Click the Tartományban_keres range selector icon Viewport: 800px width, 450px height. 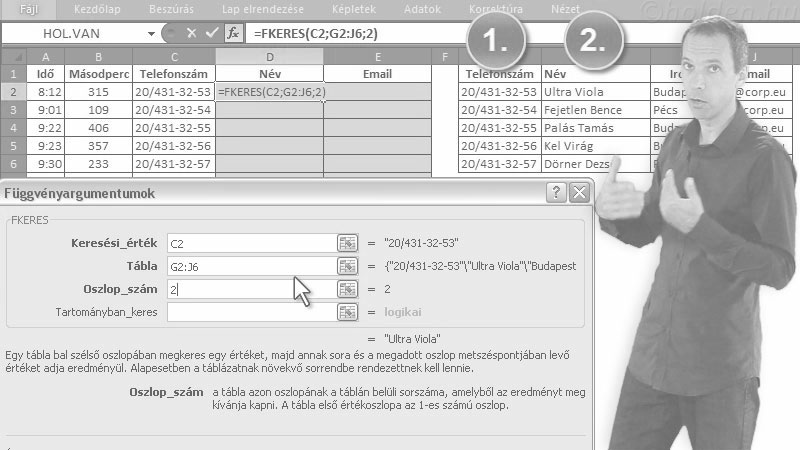(347, 312)
